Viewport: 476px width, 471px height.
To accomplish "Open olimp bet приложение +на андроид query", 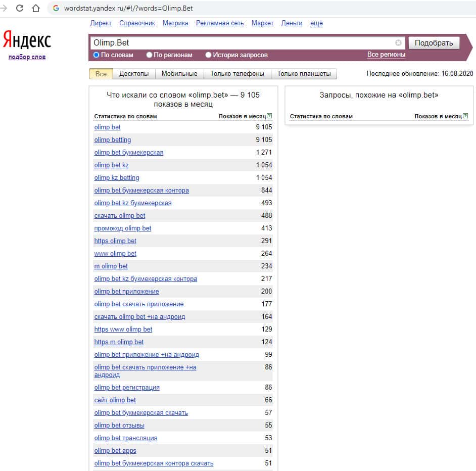I will [x=147, y=355].
